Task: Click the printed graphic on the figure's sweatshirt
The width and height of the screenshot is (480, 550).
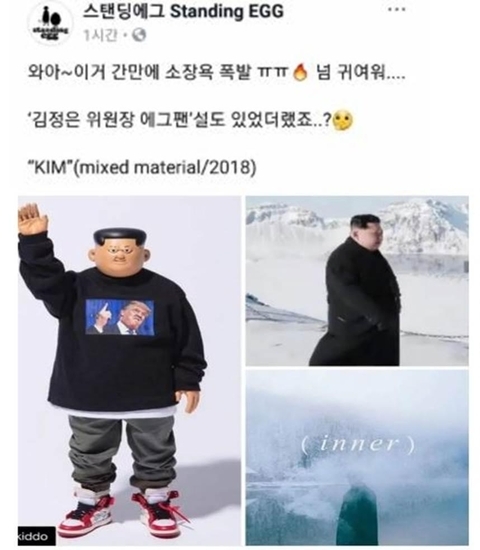Action: coord(120,317)
